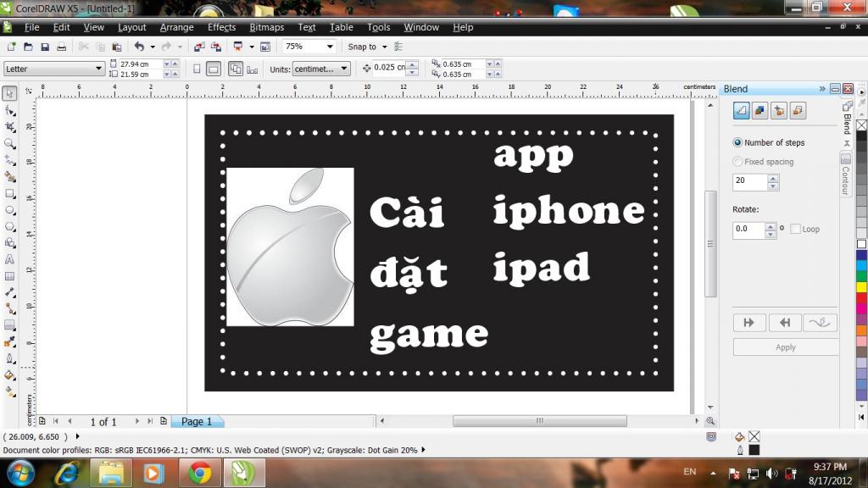868x488 pixels.
Task: Open Google Chrome from the taskbar
Action: point(200,473)
